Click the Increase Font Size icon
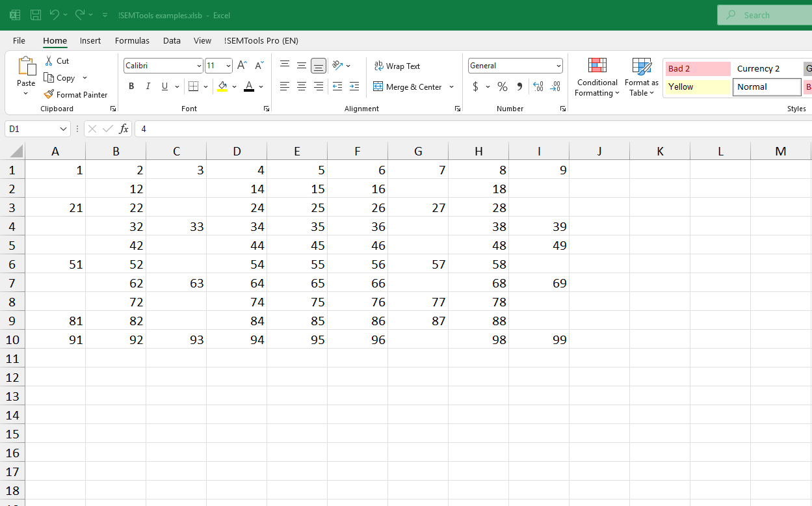This screenshot has width=812, height=506. point(241,65)
